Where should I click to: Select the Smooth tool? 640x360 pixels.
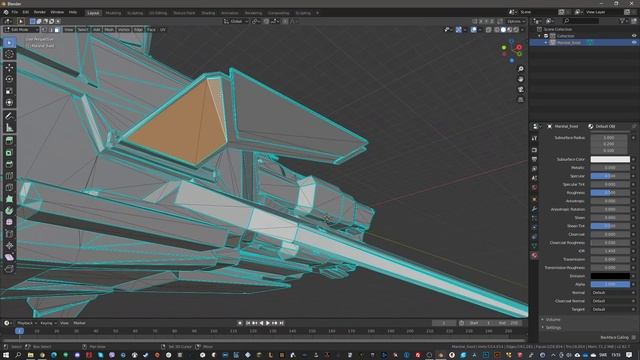(9, 222)
